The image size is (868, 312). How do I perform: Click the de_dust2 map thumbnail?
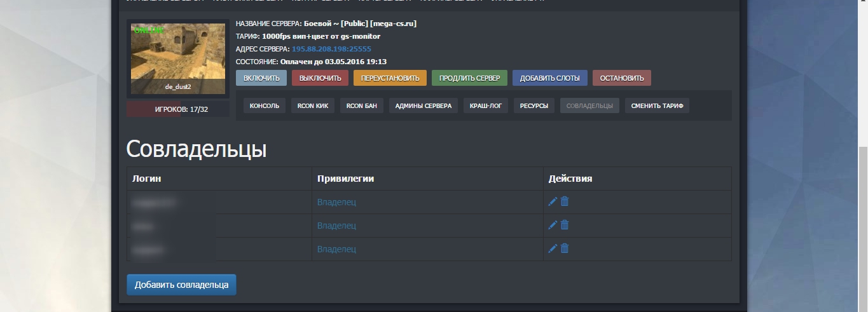click(178, 59)
